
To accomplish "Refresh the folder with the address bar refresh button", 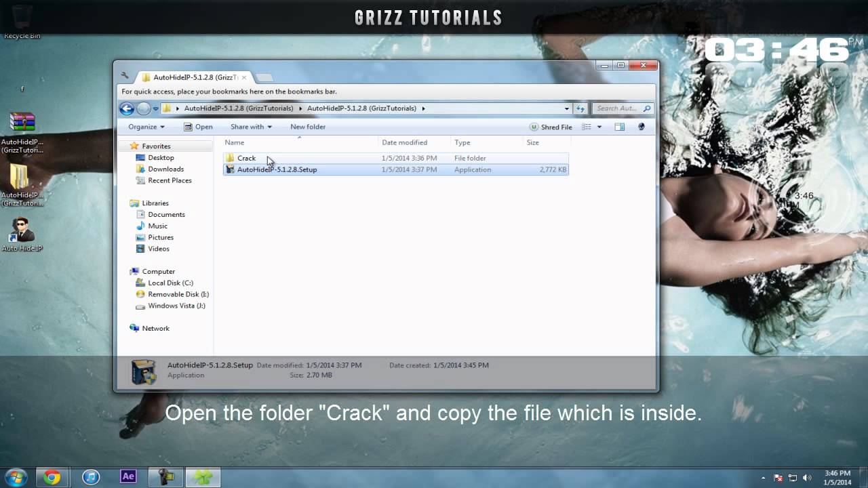I will coord(580,108).
